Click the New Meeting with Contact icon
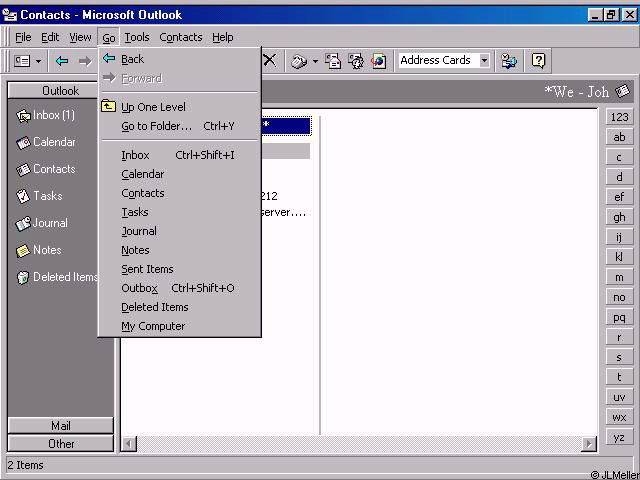Screen dimensions: 640x480 coord(356,61)
